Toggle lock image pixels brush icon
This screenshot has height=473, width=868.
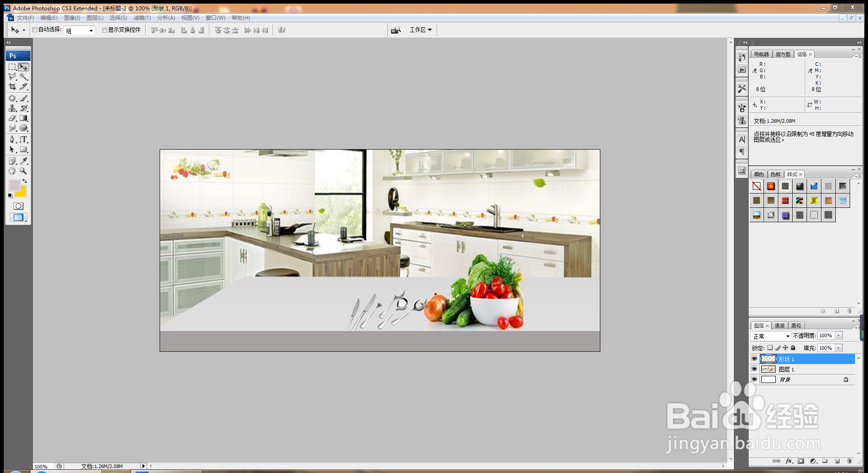coord(778,348)
